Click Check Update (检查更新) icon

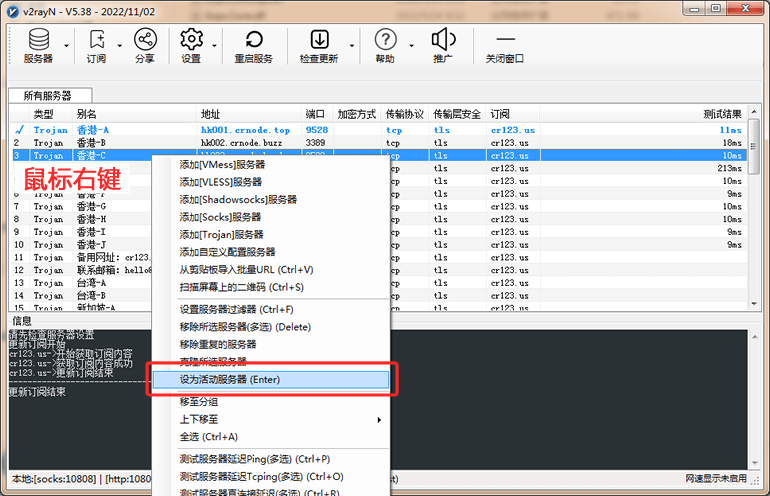(319, 46)
